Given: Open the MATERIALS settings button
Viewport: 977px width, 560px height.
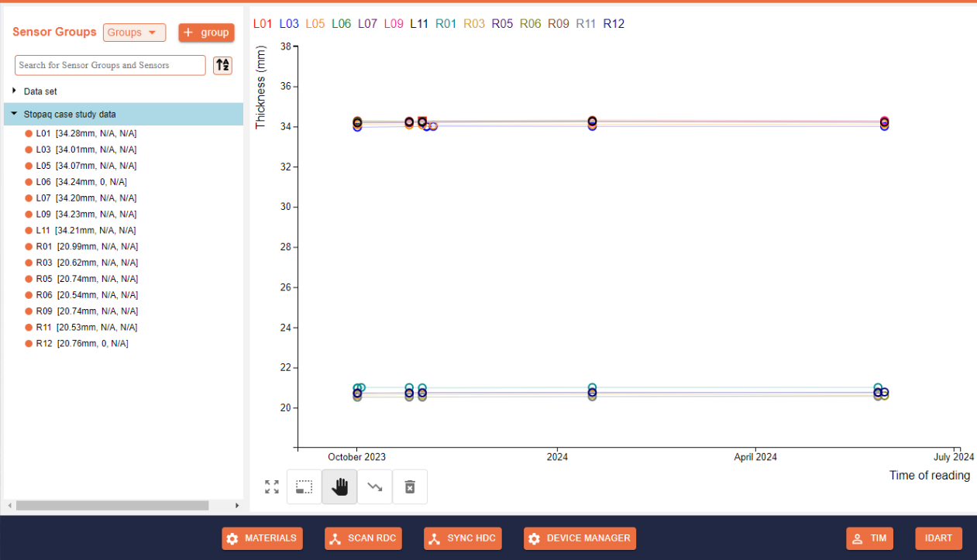Looking at the screenshot, I should (262, 538).
